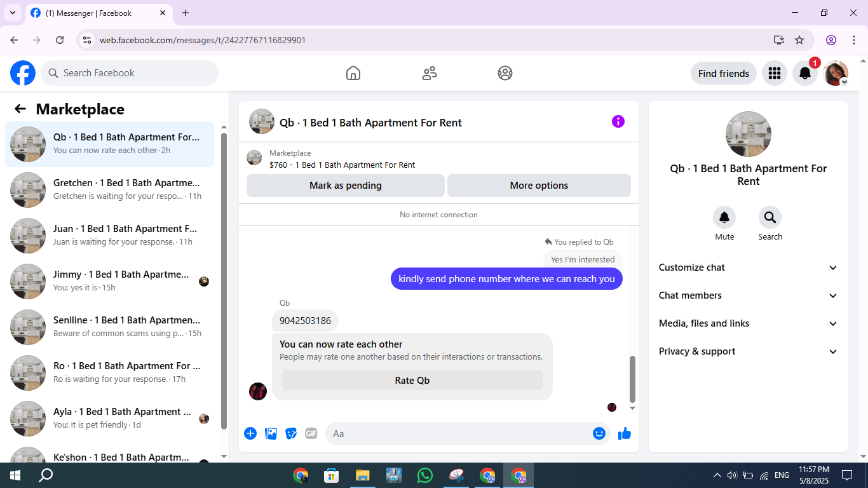
Task: Attach a file with the photo icon
Action: [x=271, y=433]
